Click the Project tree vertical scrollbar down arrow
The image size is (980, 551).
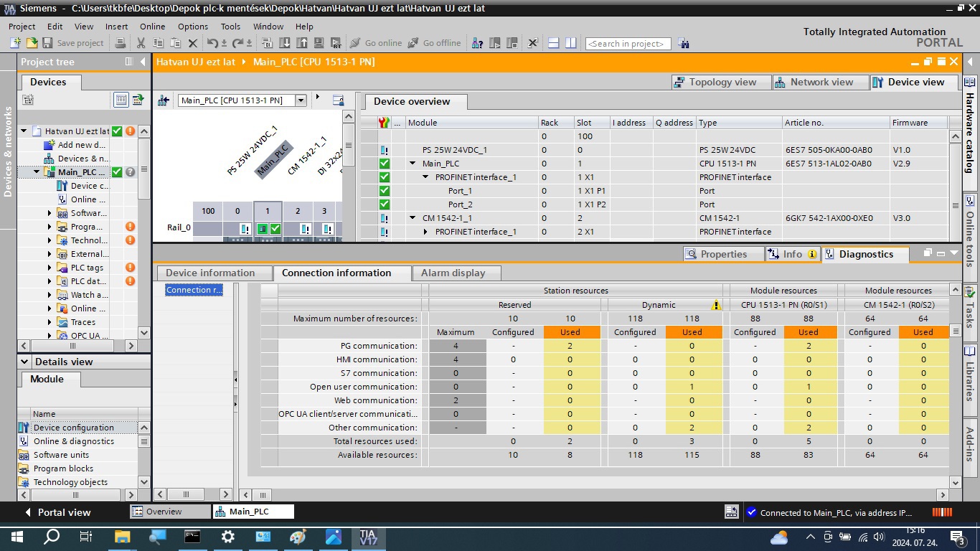coord(143,332)
